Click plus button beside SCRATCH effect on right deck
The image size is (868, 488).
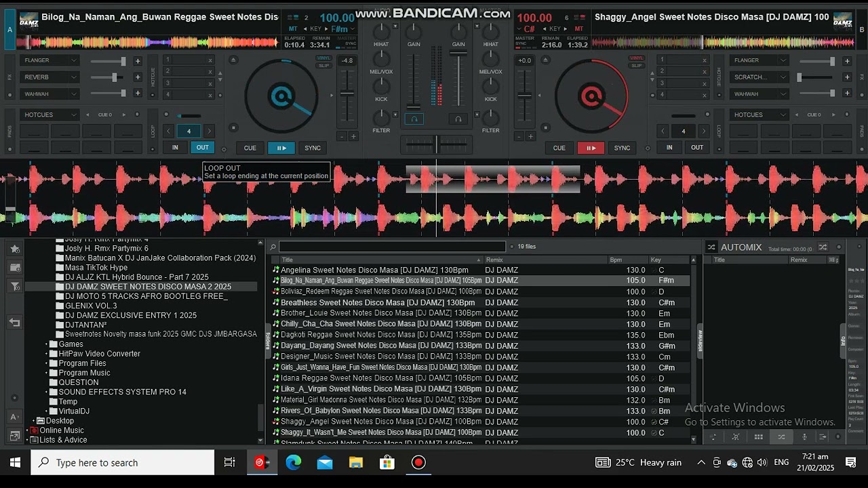click(847, 77)
